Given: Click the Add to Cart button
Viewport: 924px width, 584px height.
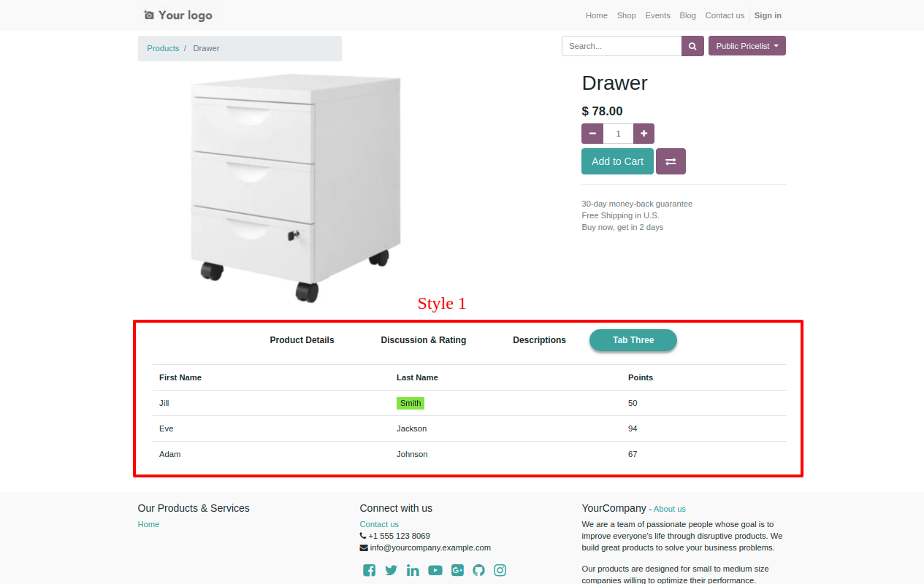Looking at the screenshot, I should coord(617,161).
